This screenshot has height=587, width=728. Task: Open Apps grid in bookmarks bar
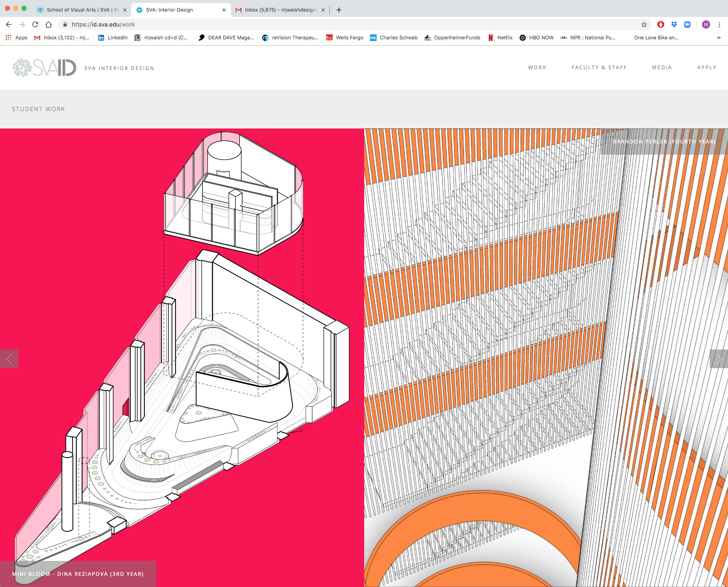17,38
